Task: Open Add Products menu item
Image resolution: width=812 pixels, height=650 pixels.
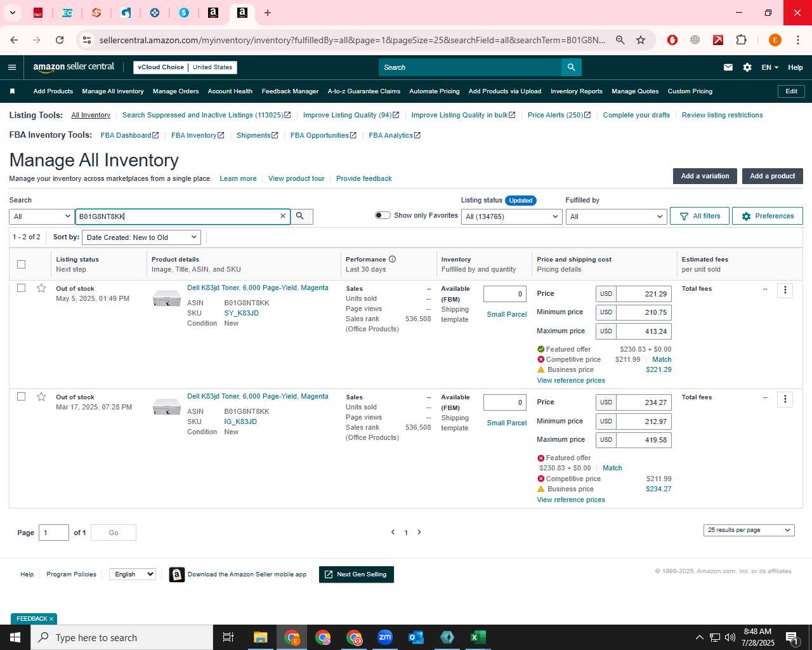Action: pyautogui.click(x=53, y=91)
